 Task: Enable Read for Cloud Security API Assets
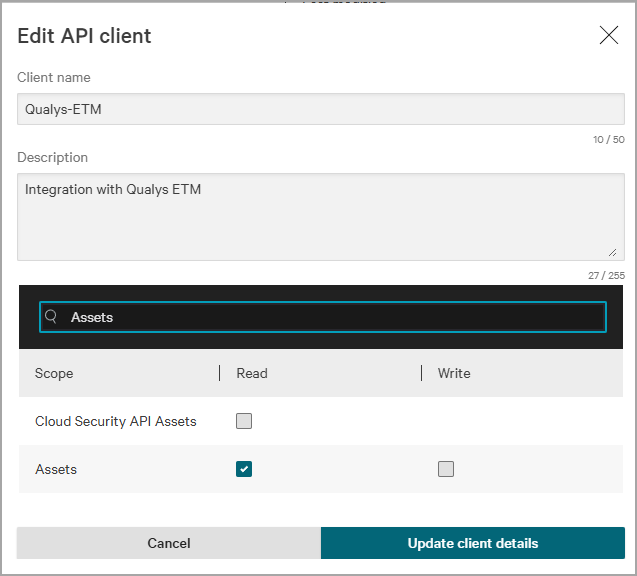click(x=244, y=421)
